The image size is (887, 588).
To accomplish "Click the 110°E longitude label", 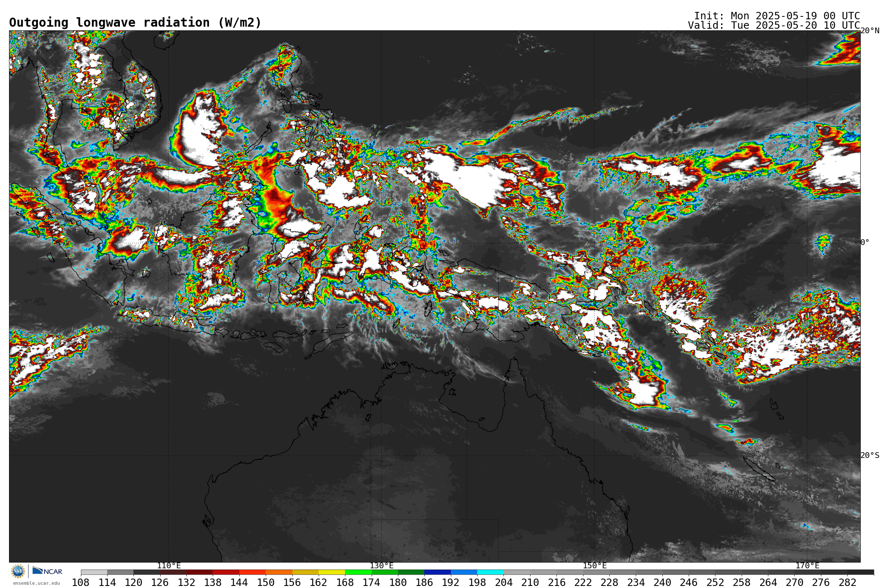I will click(169, 566).
